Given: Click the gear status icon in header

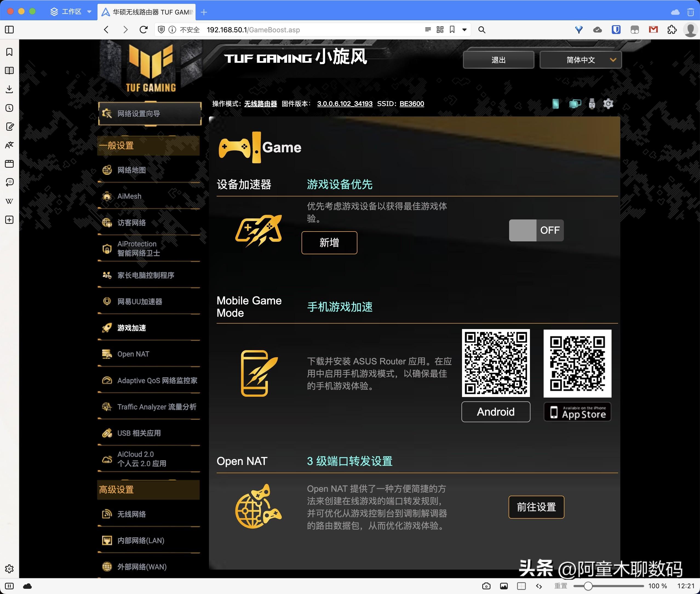Looking at the screenshot, I should (x=608, y=104).
